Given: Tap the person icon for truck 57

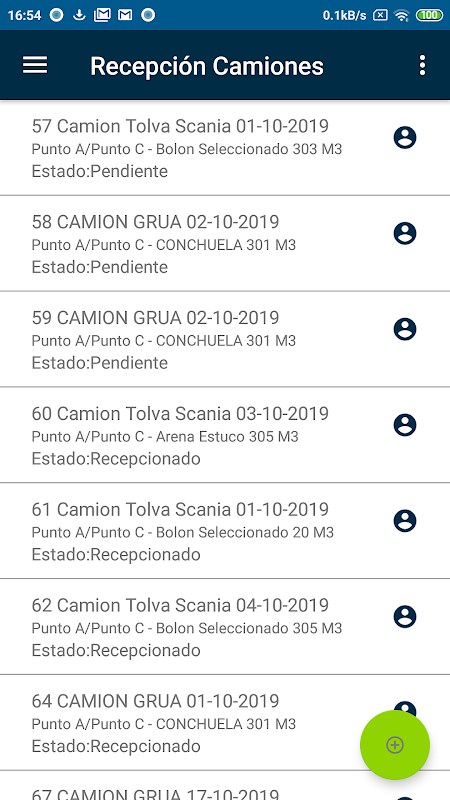Looking at the screenshot, I should (405, 138).
